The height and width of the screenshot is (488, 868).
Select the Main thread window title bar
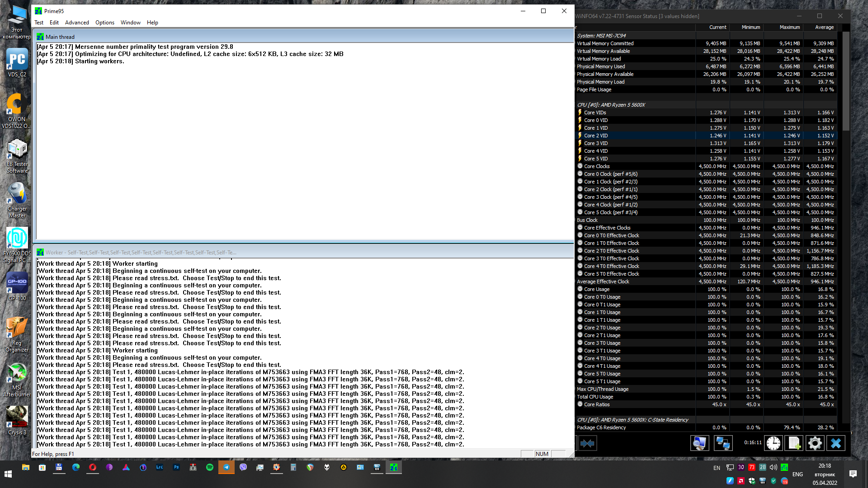(x=271, y=37)
